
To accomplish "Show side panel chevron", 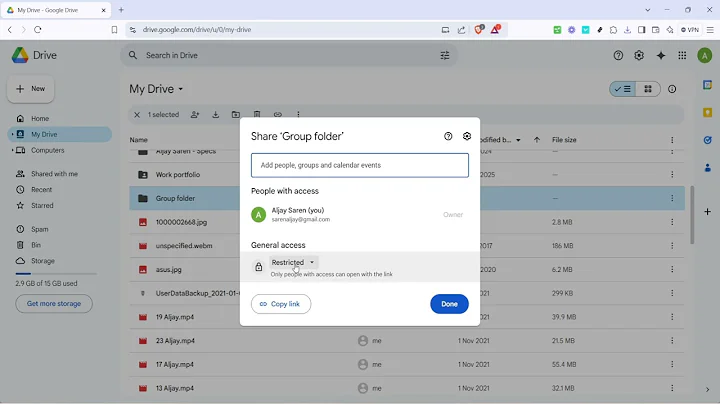I will tap(708, 389).
